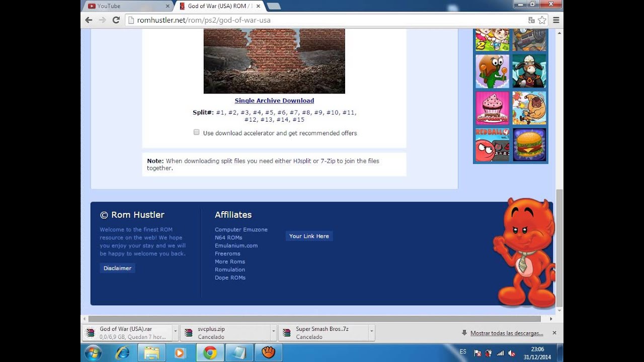
Task: Close the YouTube tab
Action: pos(168,6)
